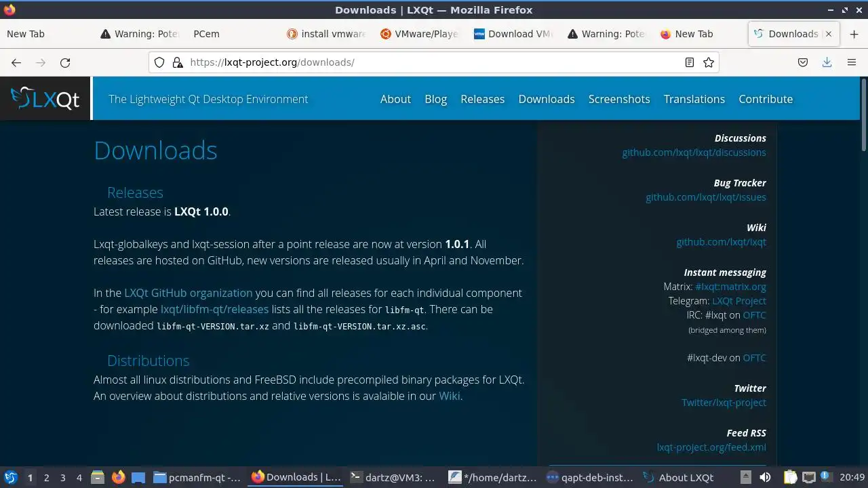Screen dimensions: 868x488
Task: Open the Twitter/lxqt-project link
Action: pyautogui.click(x=724, y=403)
